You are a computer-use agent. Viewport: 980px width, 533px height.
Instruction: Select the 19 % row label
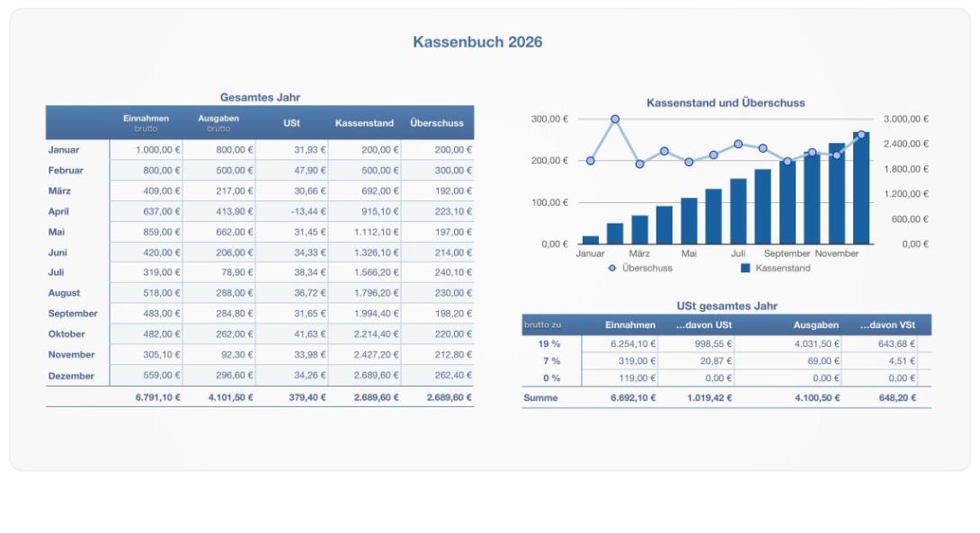[x=548, y=343]
